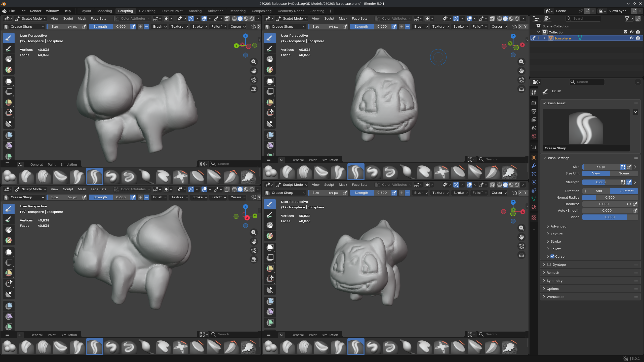
Task: Adjust the Pinch slider in Brush Settings
Action: pyautogui.click(x=610, y=217)
